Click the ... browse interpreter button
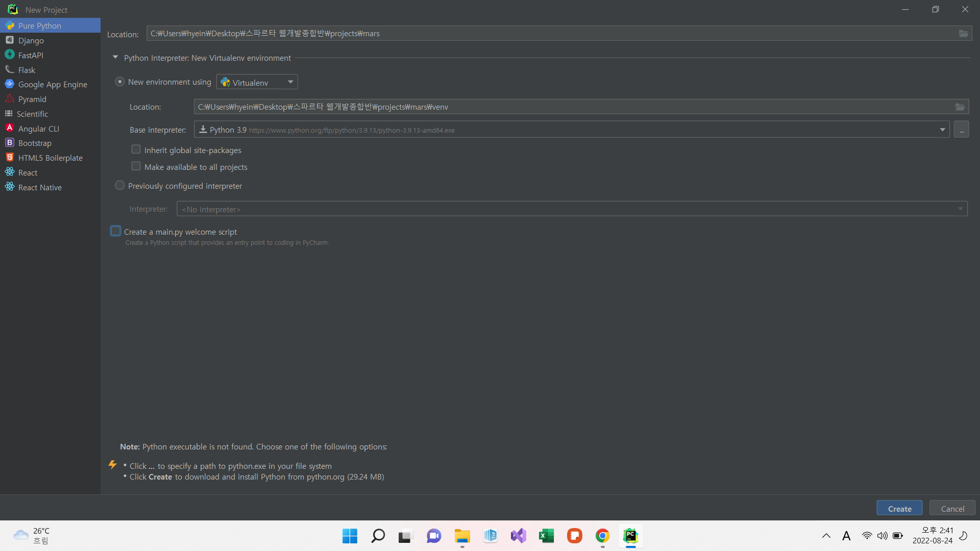 [961, 130]
